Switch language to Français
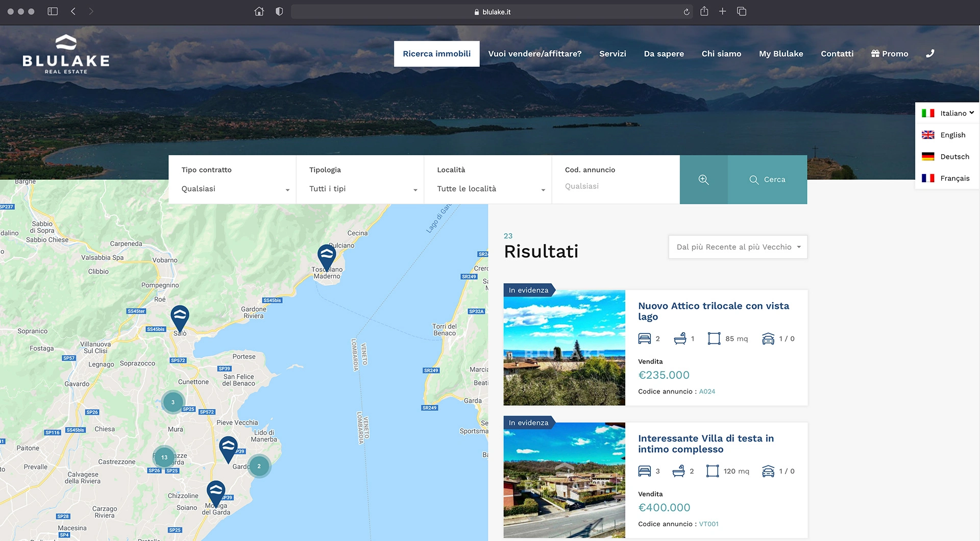 pos(948,178)
